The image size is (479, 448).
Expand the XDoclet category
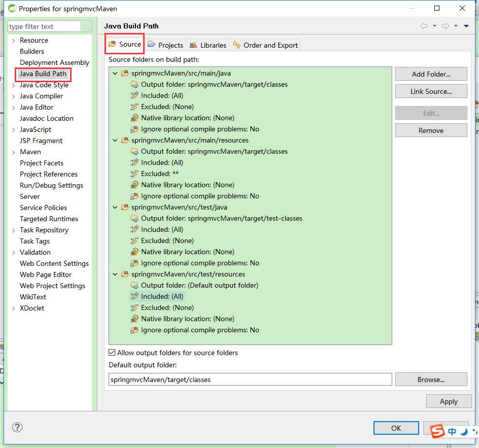click(13, 308)
